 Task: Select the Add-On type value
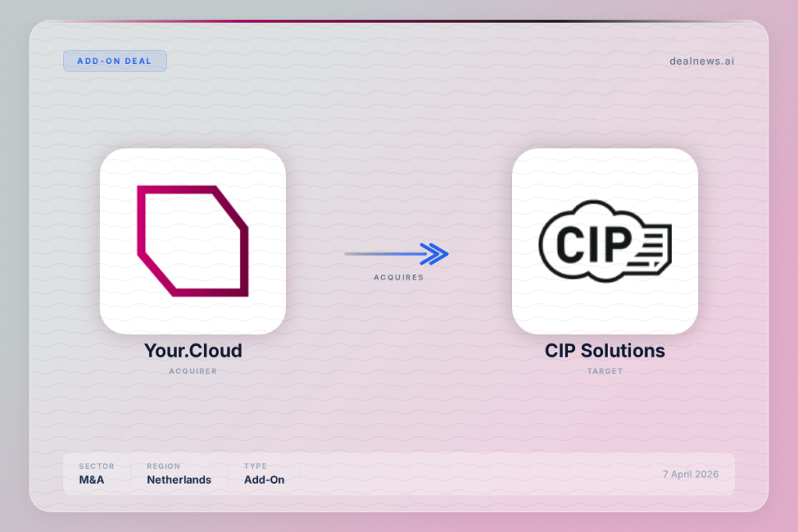coord(264,480)
